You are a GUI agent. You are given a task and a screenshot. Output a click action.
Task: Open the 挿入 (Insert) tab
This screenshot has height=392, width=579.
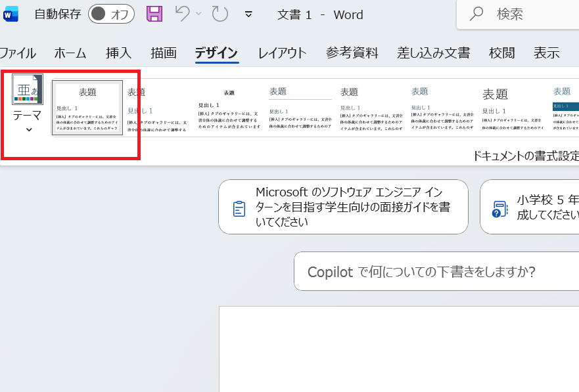coord(118,53)
